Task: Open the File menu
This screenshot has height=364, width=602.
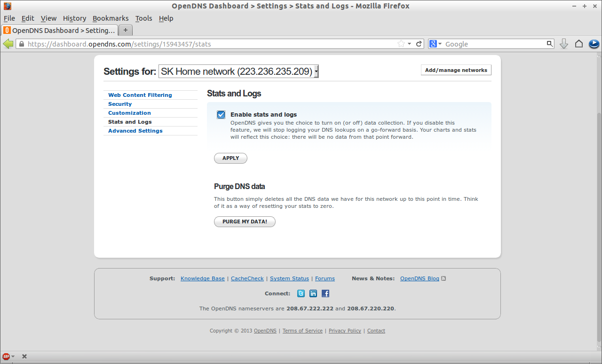Action: click(9, 18)
